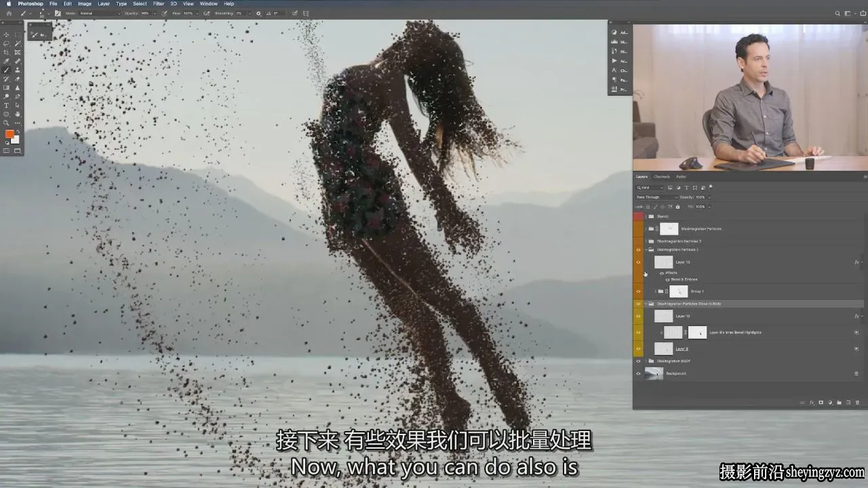Screen dimensions: 868x488
Task: Open the Image menu
Action: click(85, 4)
